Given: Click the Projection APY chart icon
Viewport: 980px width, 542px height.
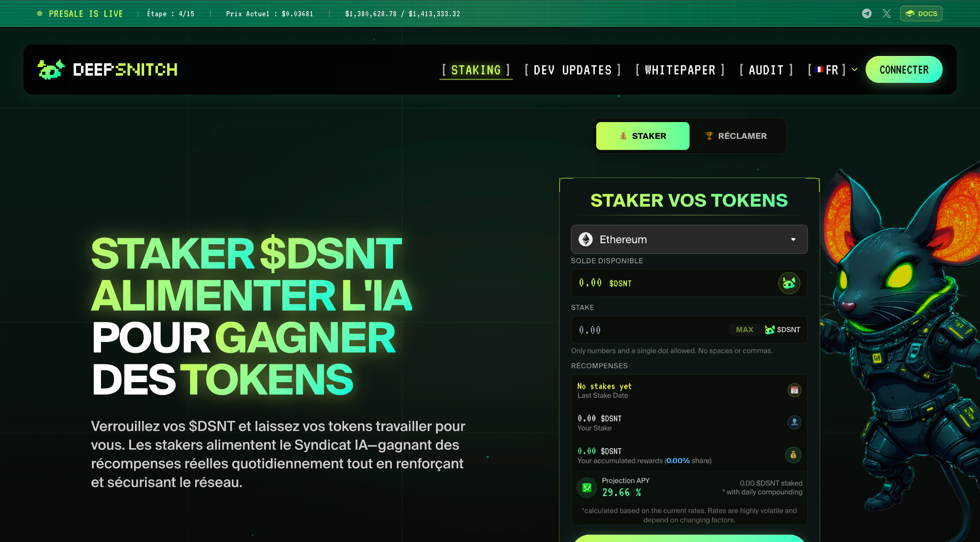Looking at the screenshot, I should [x=587, y=487].
